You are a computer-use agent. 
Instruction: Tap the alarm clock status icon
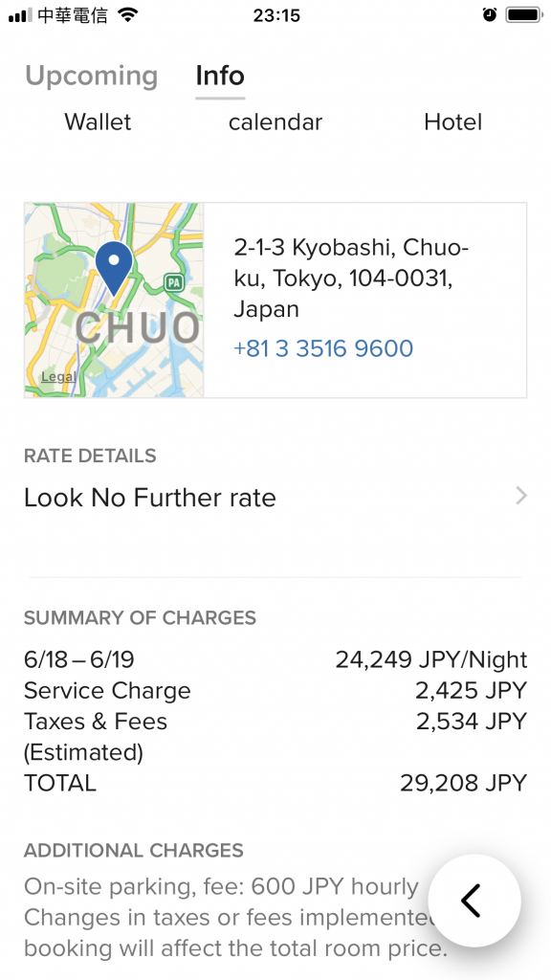click(x=490, y=15)
